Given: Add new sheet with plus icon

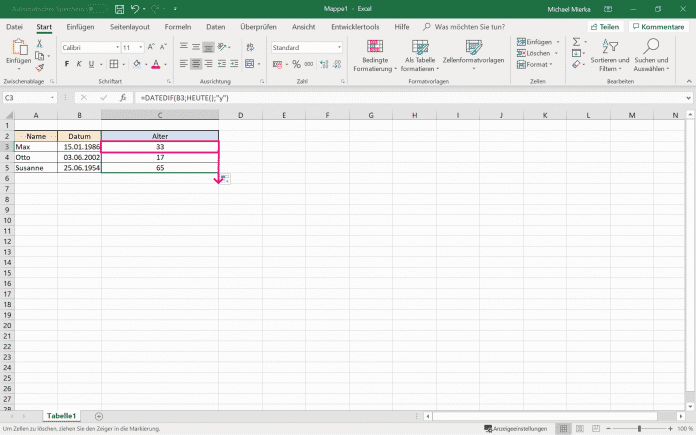Looking at the screenshot, I should [98, 415].
